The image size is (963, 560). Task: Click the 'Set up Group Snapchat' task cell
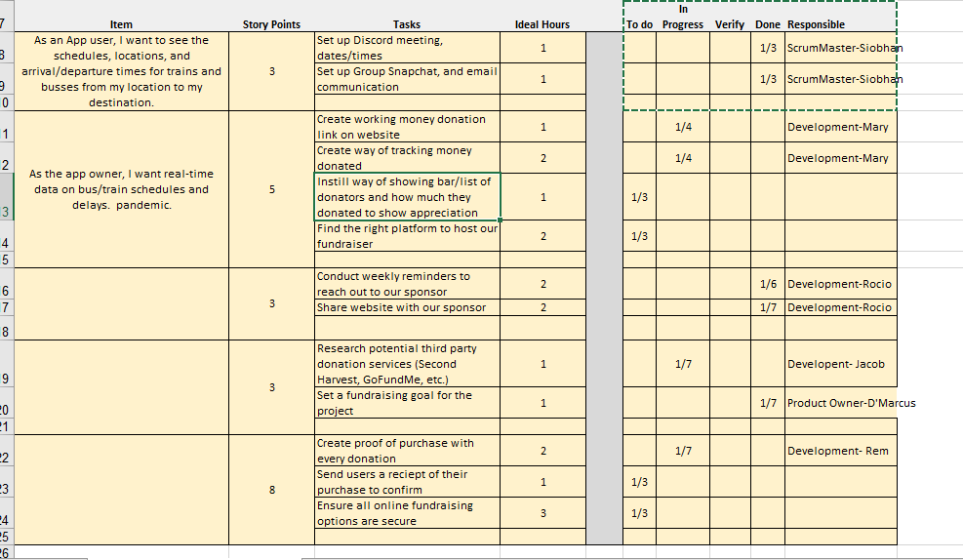[407, 79]
